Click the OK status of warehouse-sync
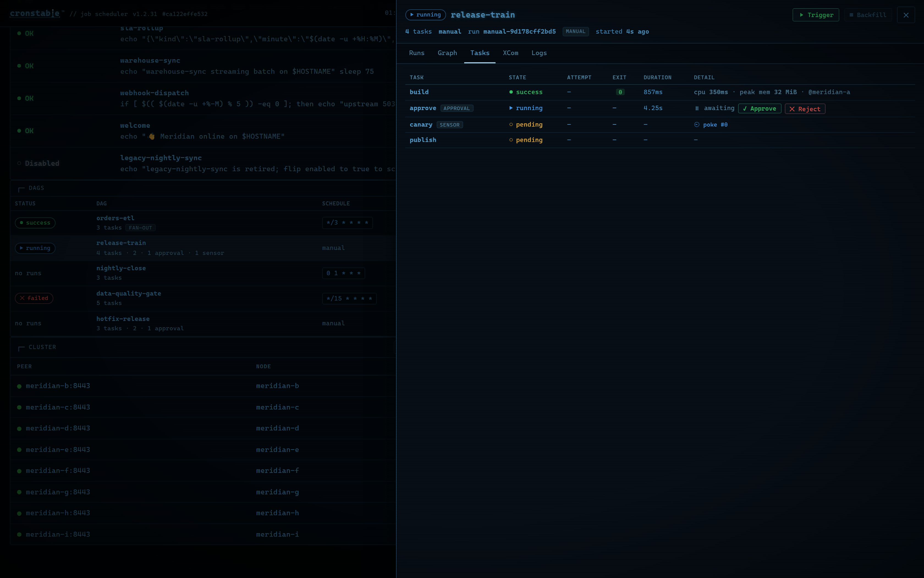This screenshot has width=924, height=578. [25, 66]
